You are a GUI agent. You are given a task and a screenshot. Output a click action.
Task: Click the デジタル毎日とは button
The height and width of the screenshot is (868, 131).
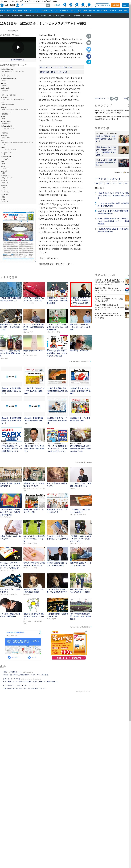102,5
